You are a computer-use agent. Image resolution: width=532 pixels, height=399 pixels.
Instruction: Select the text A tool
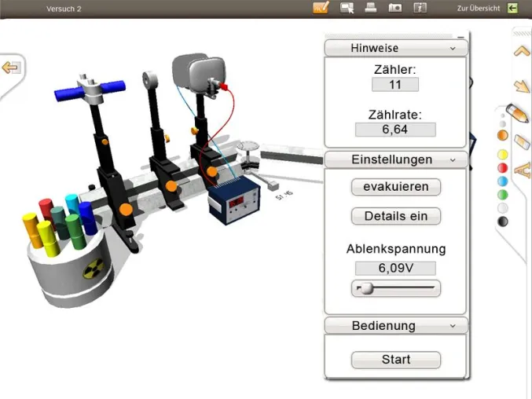point(523,170)
